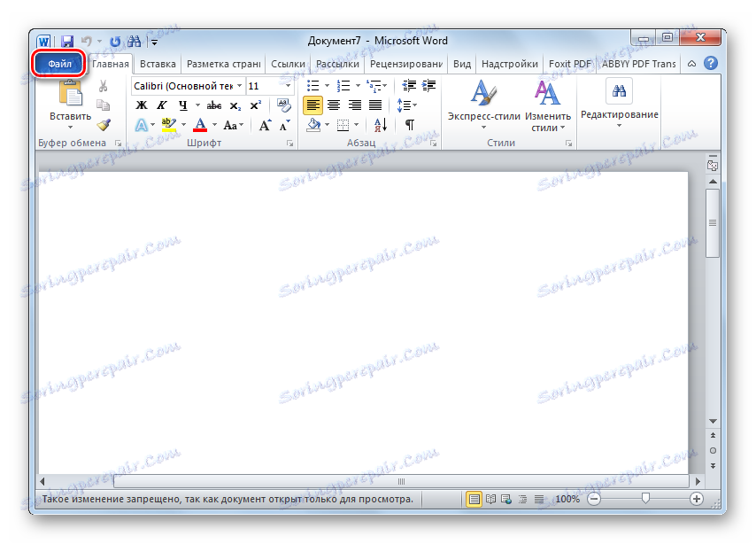Expand the Вставить paste options arrow

[x=71, y=128]
